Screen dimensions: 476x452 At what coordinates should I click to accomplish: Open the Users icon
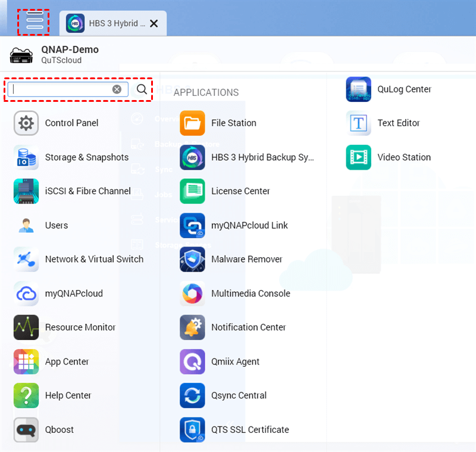click(26, 225)
